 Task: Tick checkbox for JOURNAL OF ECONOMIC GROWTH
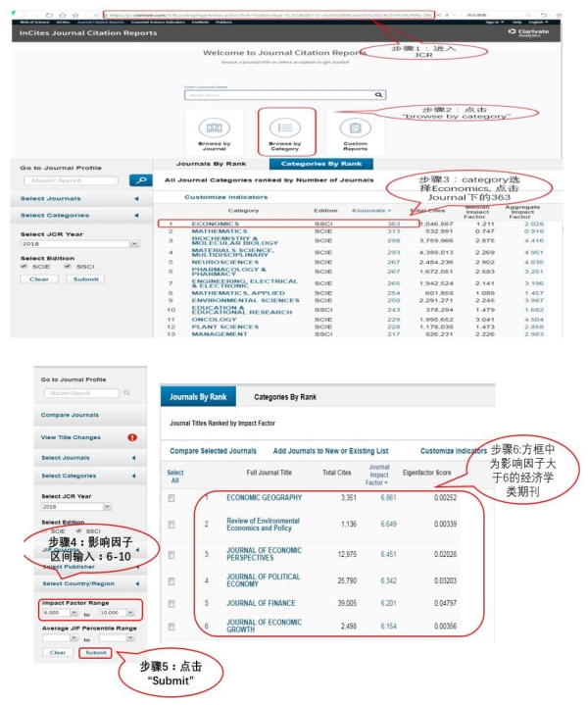171,627
